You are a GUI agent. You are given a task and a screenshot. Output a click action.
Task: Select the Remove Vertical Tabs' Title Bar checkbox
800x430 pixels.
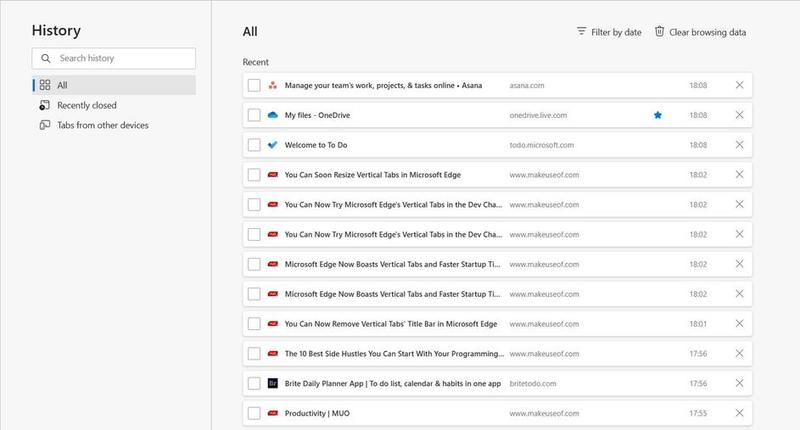(254, 324)
